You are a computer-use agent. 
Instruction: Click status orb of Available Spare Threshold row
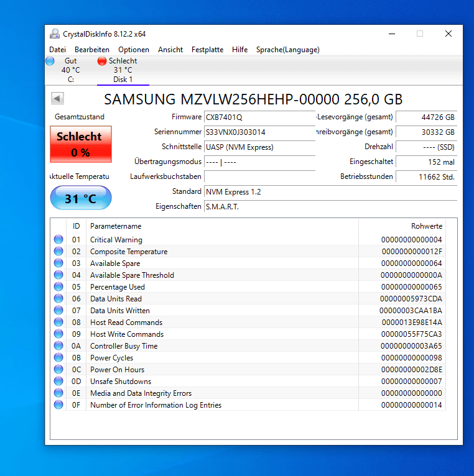(58, 275)
